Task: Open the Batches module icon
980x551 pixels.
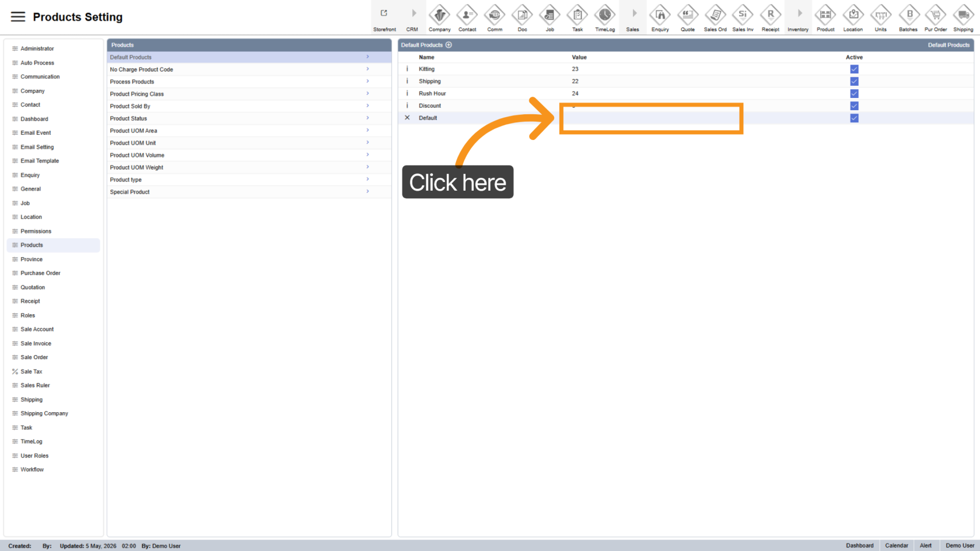Action: (908, 15)
